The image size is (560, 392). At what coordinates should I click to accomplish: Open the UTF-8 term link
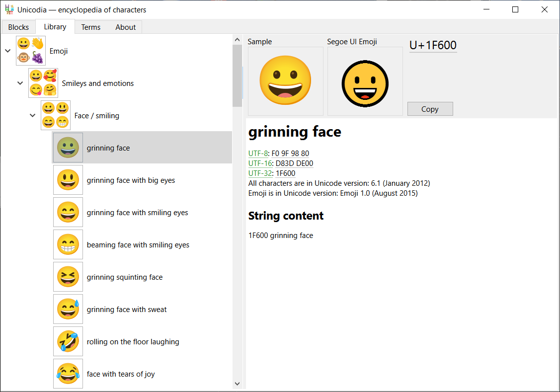pyautogui.click(x=257, y=154)
